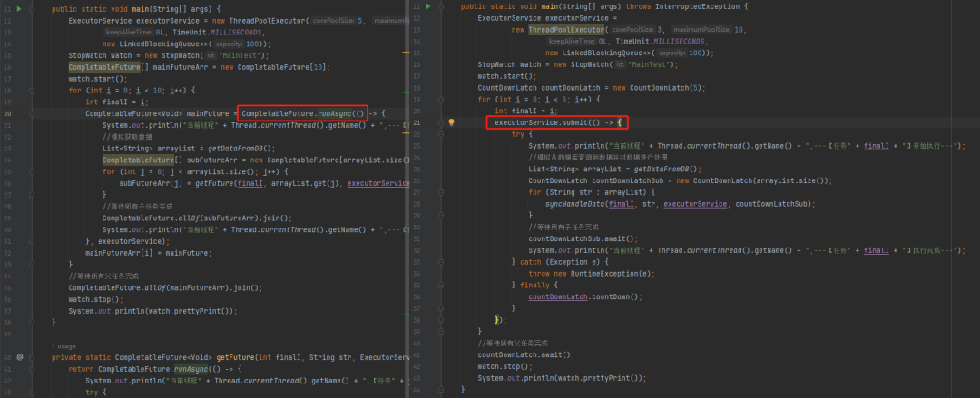
Task: Click watch.prettyPrint() line in the left editor
Action: [x=153, y=311]
